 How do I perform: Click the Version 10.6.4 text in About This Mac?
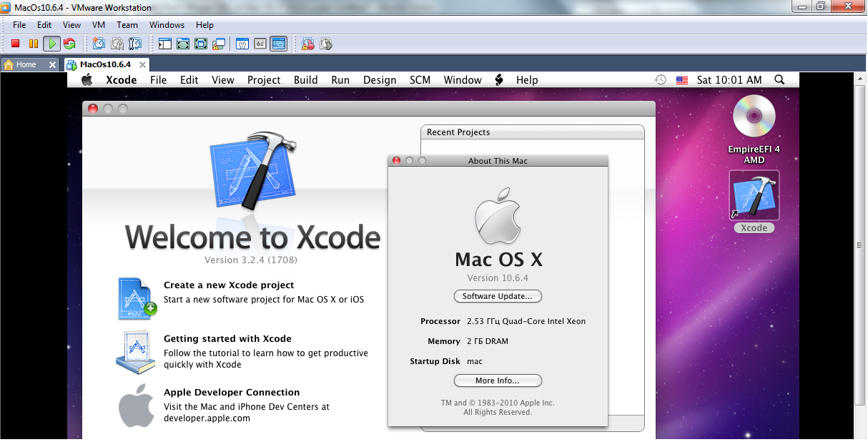tap(498, 278)
